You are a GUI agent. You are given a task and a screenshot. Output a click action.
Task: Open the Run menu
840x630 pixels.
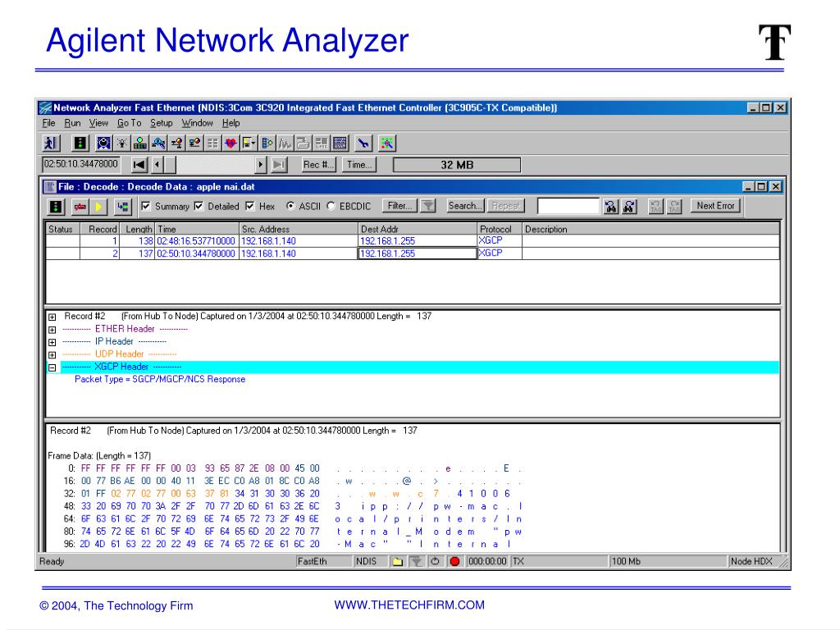click(x=72, y=123)
